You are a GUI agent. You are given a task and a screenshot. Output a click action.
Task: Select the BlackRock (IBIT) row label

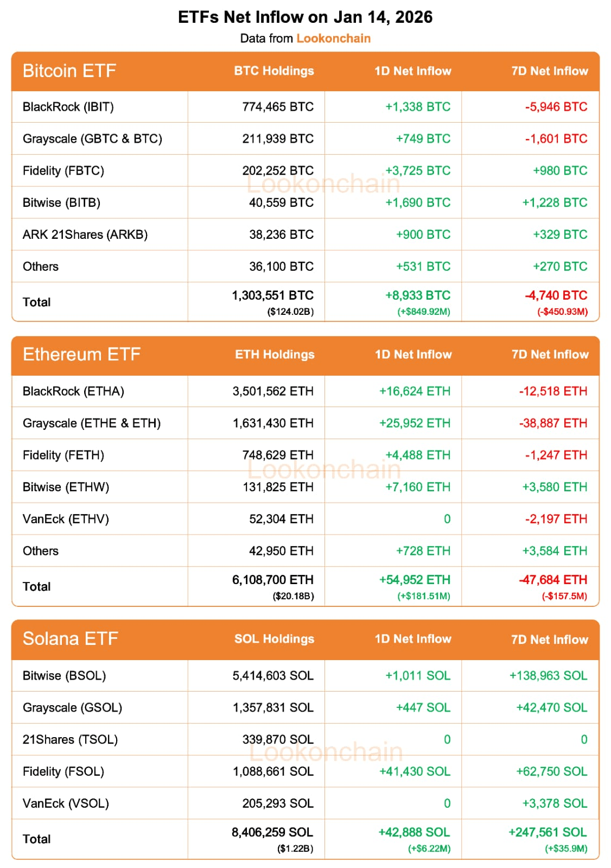click(68, 107)
